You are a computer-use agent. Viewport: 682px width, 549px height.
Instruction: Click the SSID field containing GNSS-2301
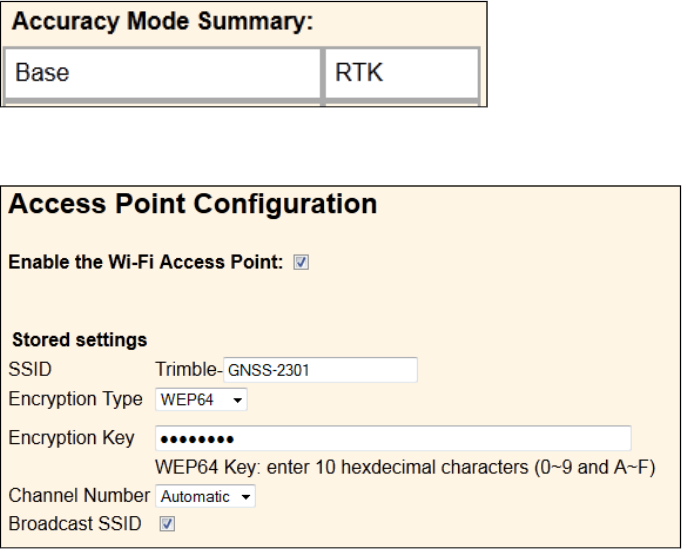point(319,371)
